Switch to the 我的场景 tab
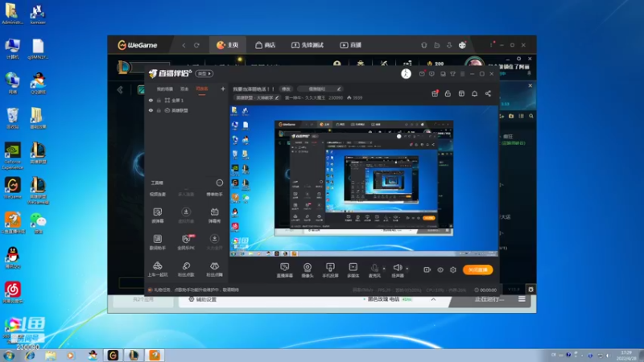 pos(165,88)
